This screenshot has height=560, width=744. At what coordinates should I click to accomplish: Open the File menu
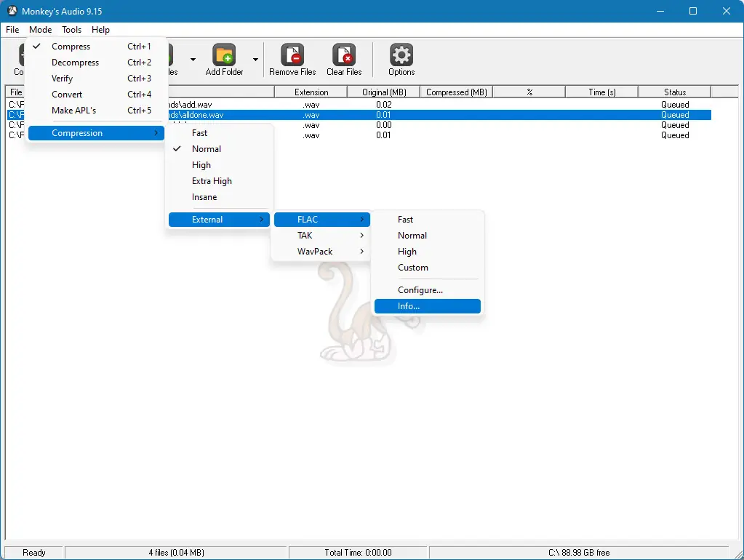tap(12, 29)
